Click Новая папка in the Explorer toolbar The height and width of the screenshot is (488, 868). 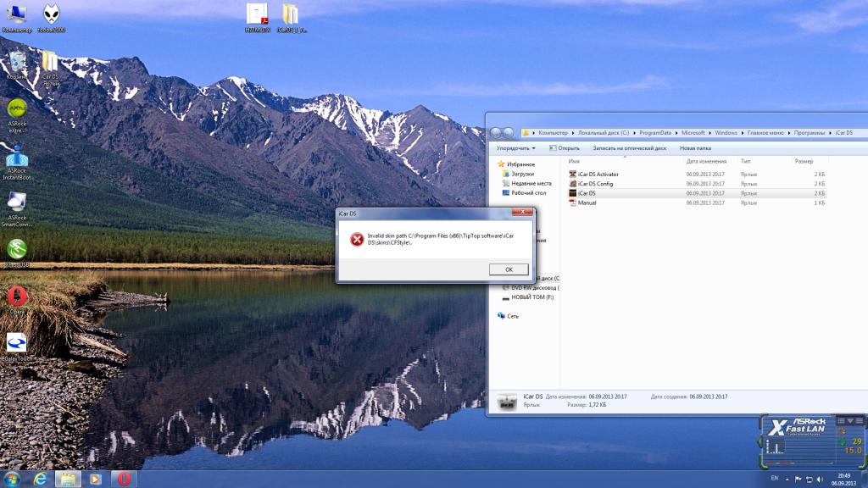(x=695, y=148)
